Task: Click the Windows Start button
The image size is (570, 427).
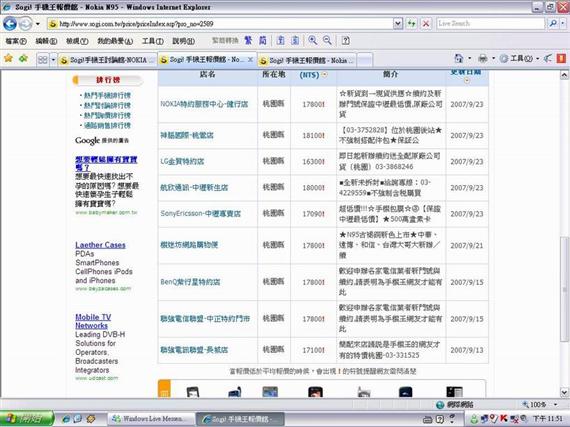Action: [26, 419]
